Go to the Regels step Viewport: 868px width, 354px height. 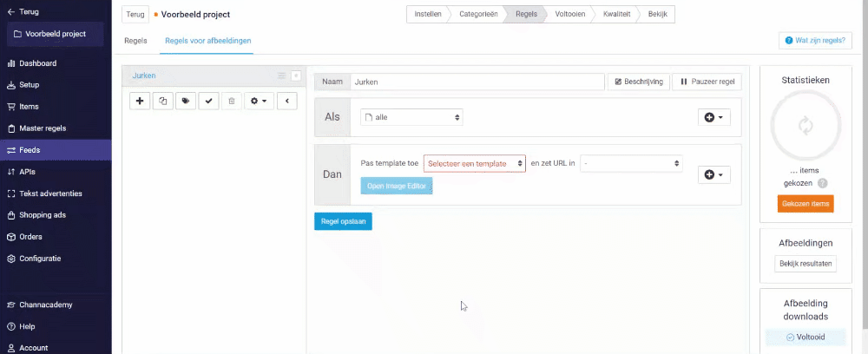[526, 15]
